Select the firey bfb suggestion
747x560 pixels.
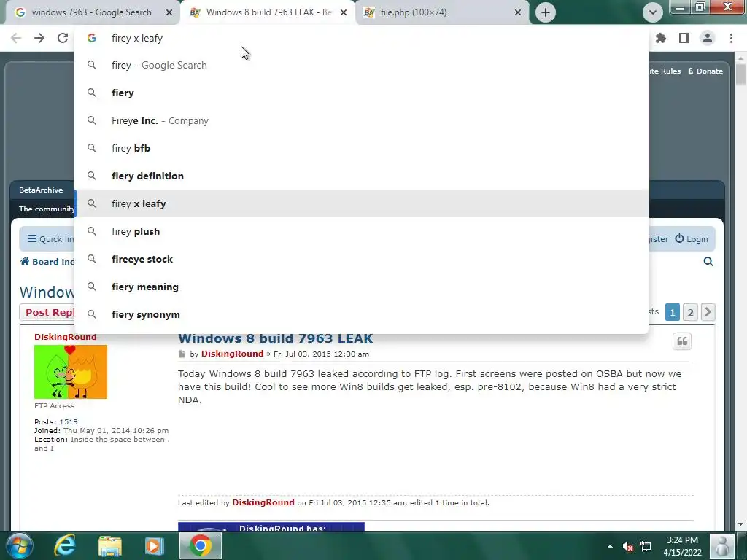coord(362,148)
